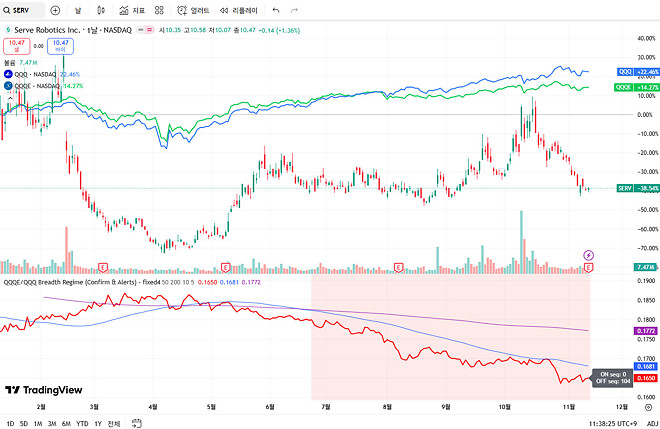
Task: Click the ON seq / OFF seq info label
Action: 613,378
